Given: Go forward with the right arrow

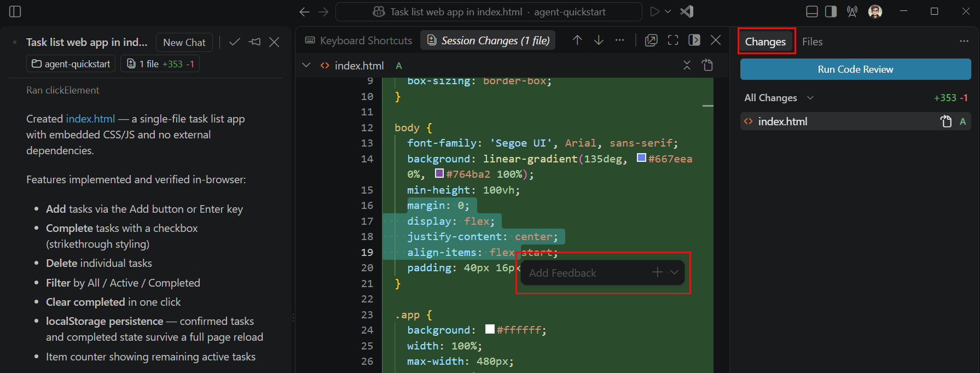Looking at the screenshot, I should (x=323, y=11).
